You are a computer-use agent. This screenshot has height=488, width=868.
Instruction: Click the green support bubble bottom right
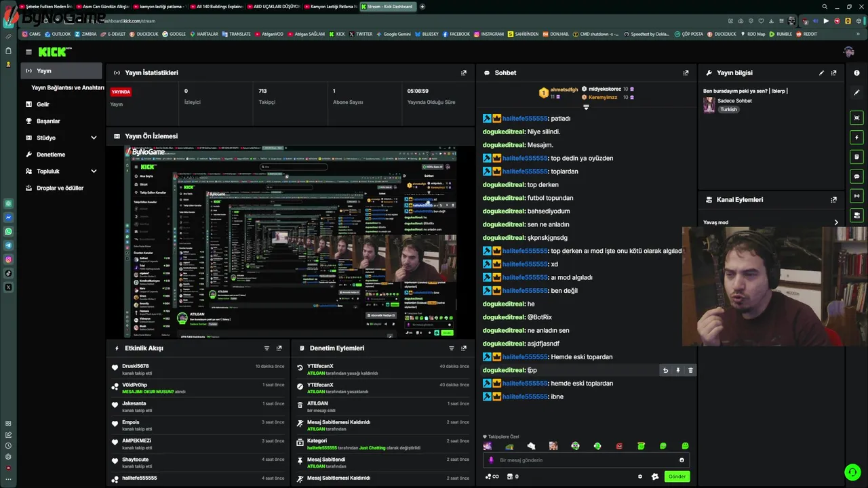click(x=852, y=472)
